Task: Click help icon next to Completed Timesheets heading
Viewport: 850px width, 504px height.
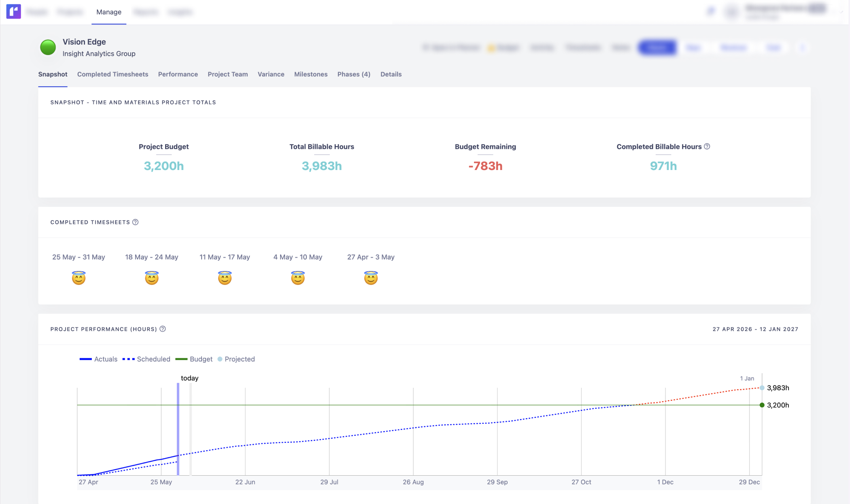Action: click(135, 222)
